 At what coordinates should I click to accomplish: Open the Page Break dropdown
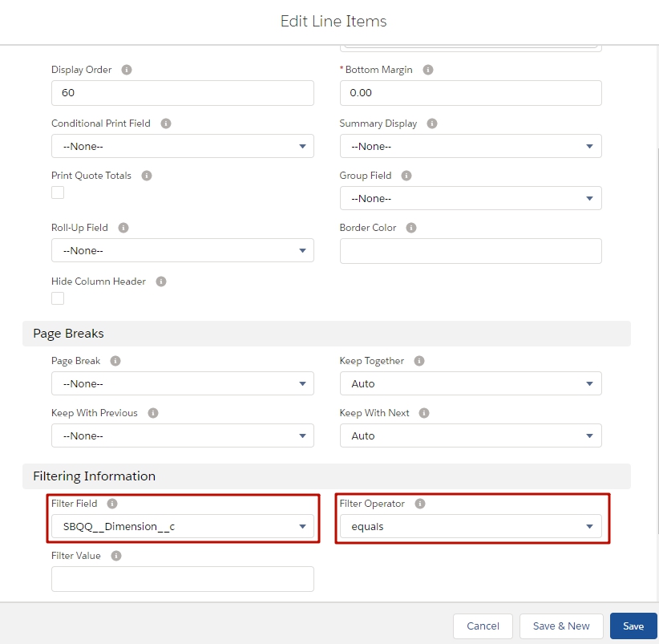183,383
